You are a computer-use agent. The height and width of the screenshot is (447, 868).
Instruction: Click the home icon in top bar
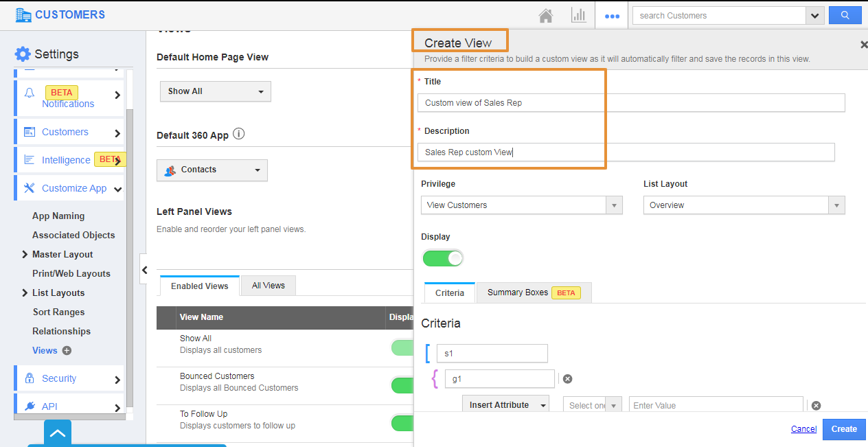click(x=545, y=15)
